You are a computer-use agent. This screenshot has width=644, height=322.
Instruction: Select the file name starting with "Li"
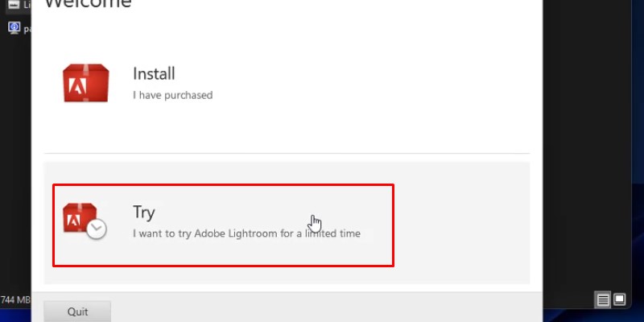pos(27,5)
